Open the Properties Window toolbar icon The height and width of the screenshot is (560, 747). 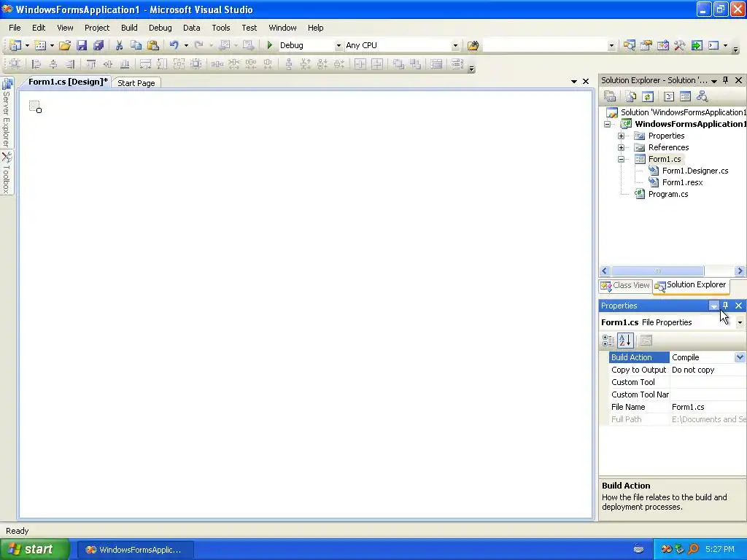(646, 45)
